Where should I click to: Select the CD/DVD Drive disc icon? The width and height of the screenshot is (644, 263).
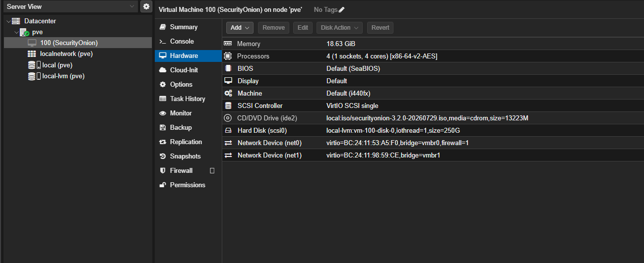click(228, 118)
